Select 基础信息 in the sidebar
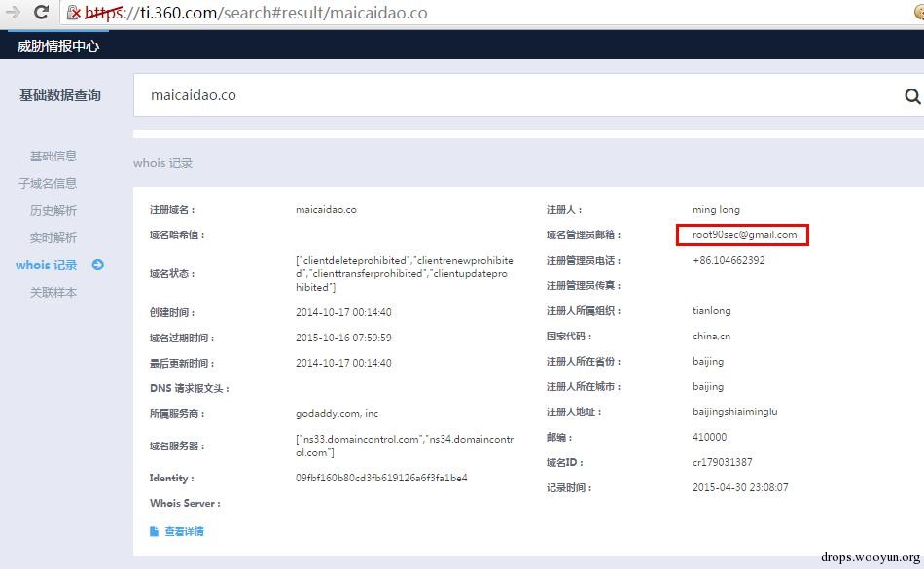The width and height of the screenshot is (924, 569). click(53, 156)
